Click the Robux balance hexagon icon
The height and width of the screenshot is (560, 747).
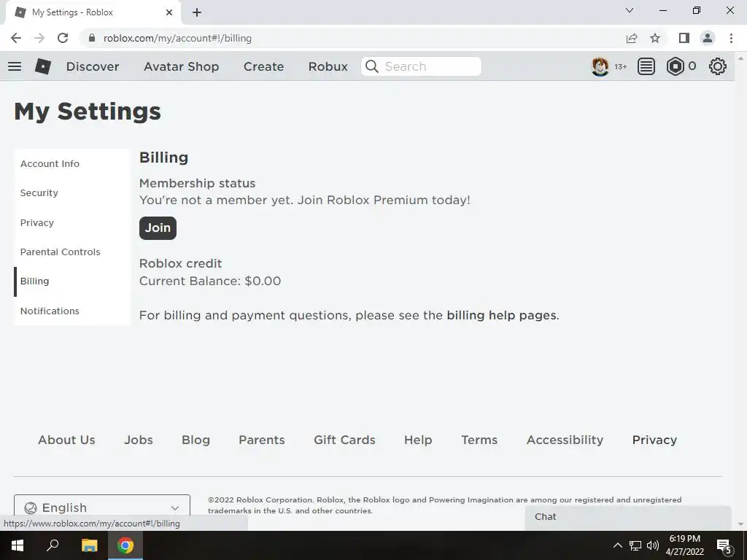tap(675, 66)
